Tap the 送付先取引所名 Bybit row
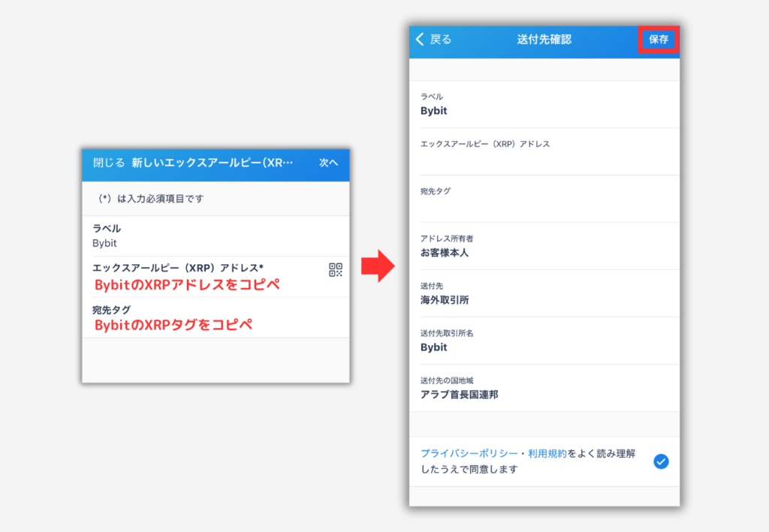 544,341
